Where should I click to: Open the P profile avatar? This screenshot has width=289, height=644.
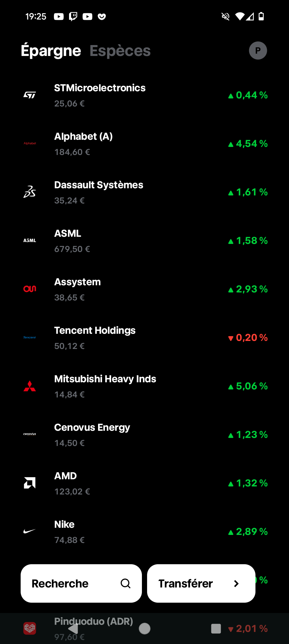[258, 51]
